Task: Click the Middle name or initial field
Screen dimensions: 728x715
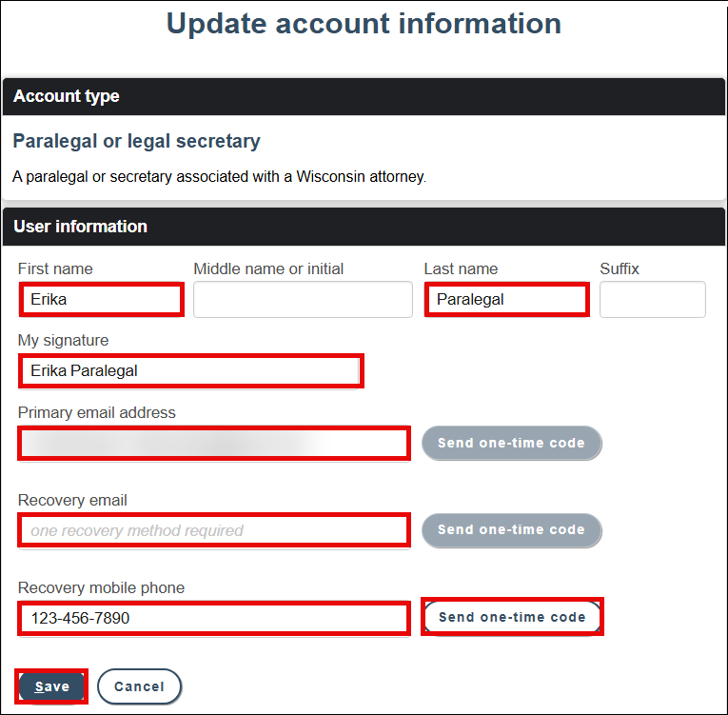Action: [x=303, y=299]
